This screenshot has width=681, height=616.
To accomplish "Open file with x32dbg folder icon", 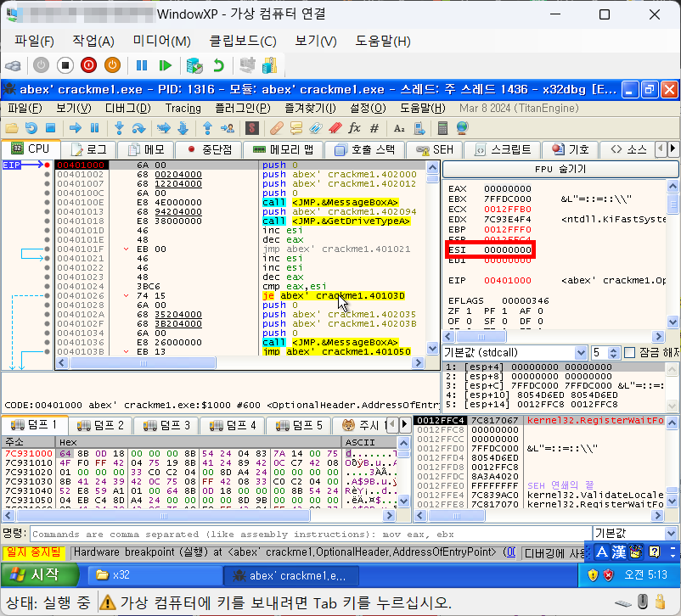I will pos(12,128).
